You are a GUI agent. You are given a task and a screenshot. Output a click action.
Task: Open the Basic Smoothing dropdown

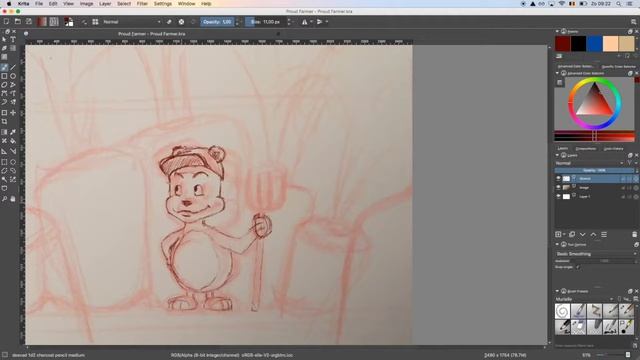pyautogui.click(x=596, y=254)
